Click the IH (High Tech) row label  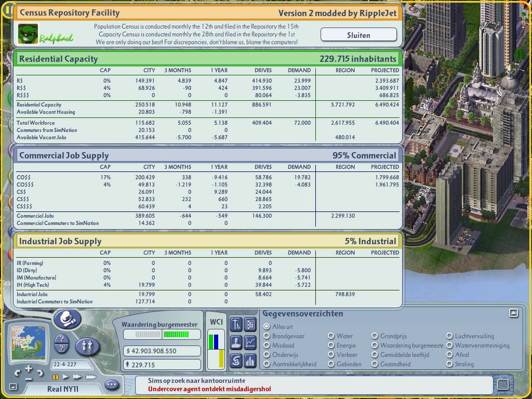coord(33,285)
